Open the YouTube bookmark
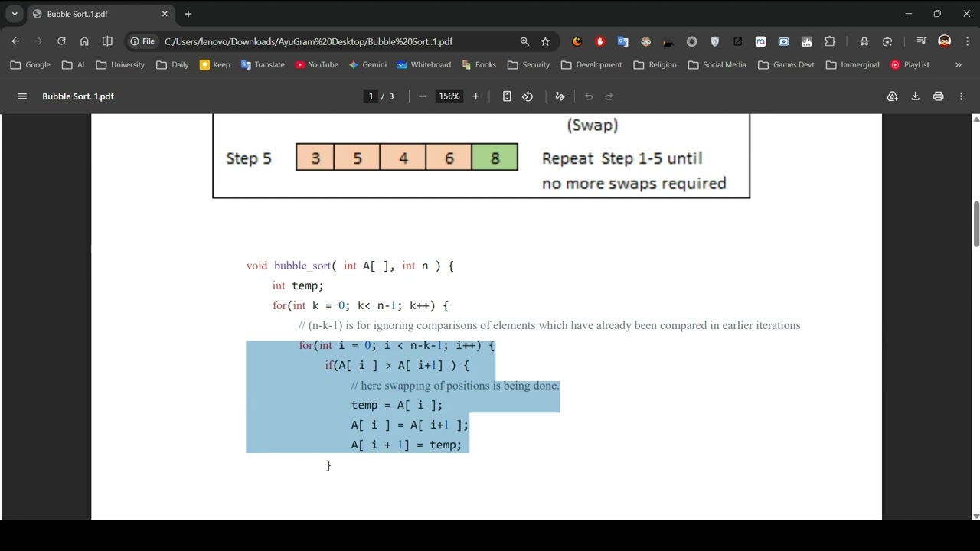This screenshot has height=551, width=980. (316, 65)
